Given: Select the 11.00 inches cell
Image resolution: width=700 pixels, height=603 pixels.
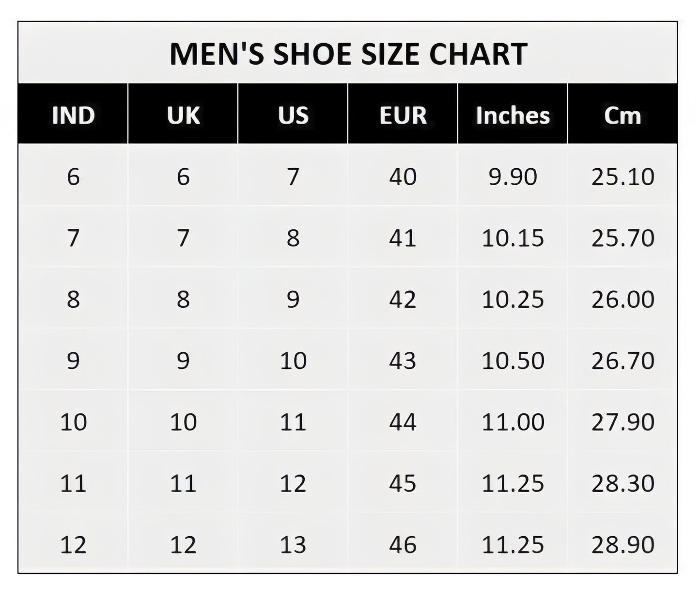Looking at the screenshot, I should [x=513, y=422].
